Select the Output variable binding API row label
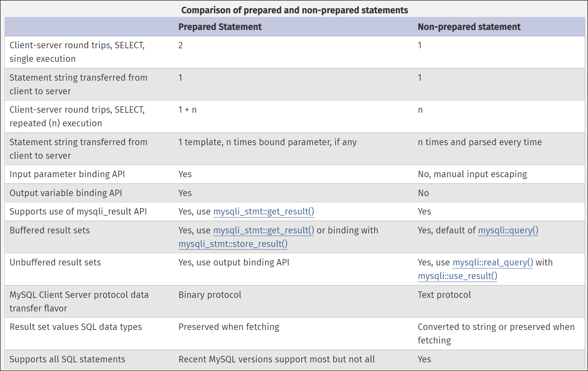Image resolution: width=588 pixels, height=371 pixels. click(x=66, y=193)
